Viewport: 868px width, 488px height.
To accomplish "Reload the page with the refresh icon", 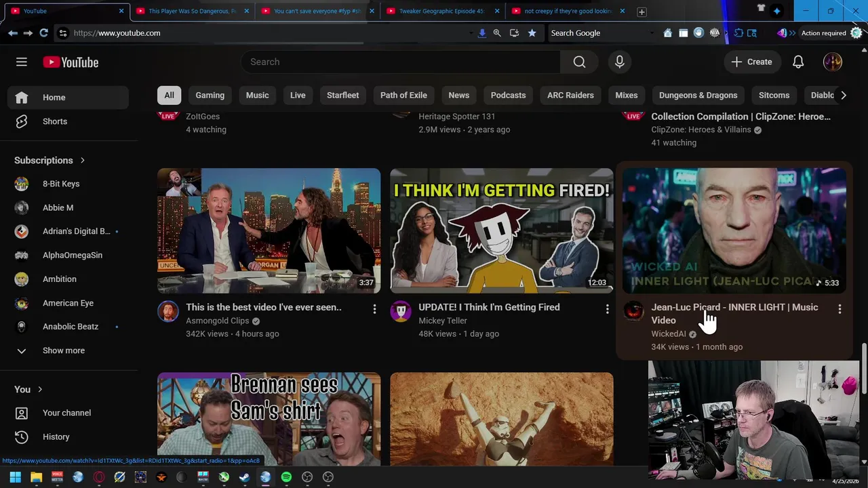I will tap(43, 33).
